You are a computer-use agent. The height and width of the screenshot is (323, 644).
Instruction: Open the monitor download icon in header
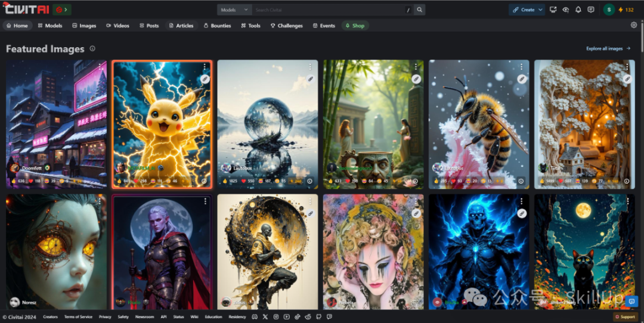[x=553, y=10]
